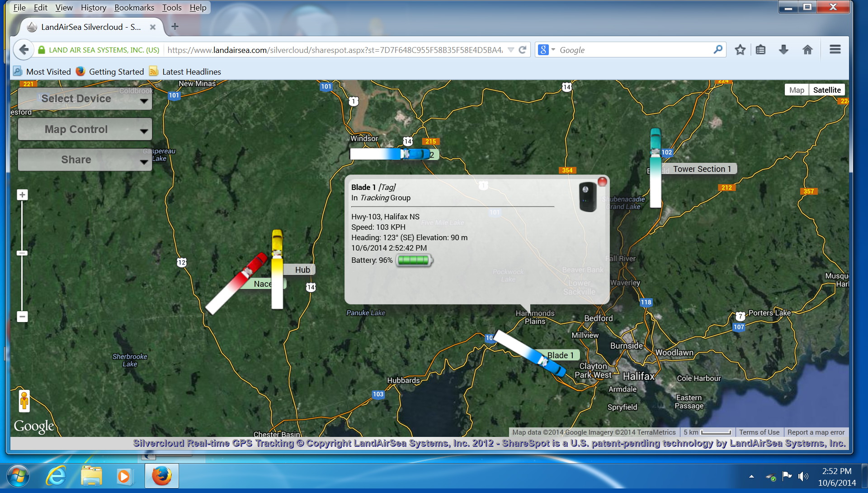
Task: Open the downloads arrow icon
Action: click(x=783, y=50)
